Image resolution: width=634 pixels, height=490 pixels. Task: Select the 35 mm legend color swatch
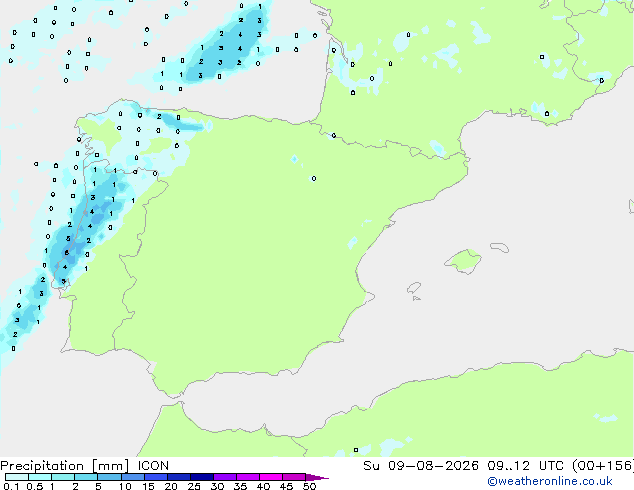click(248, 477)
